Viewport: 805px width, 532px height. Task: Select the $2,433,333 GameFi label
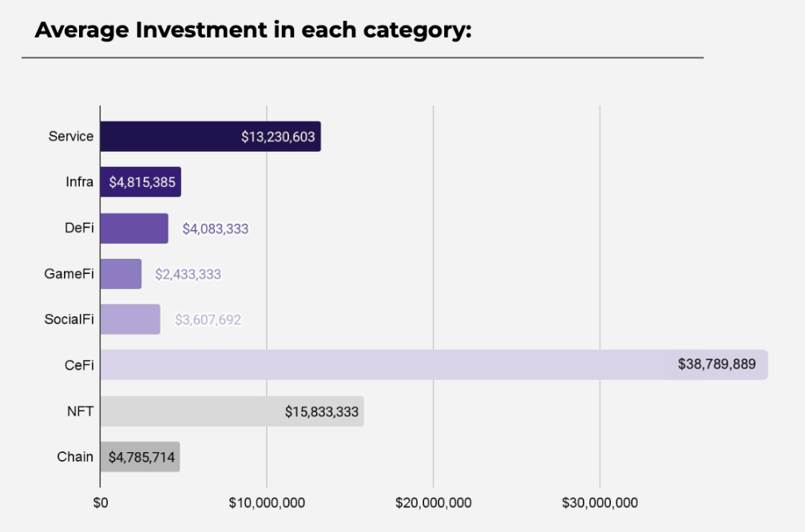tap(188, 274)
